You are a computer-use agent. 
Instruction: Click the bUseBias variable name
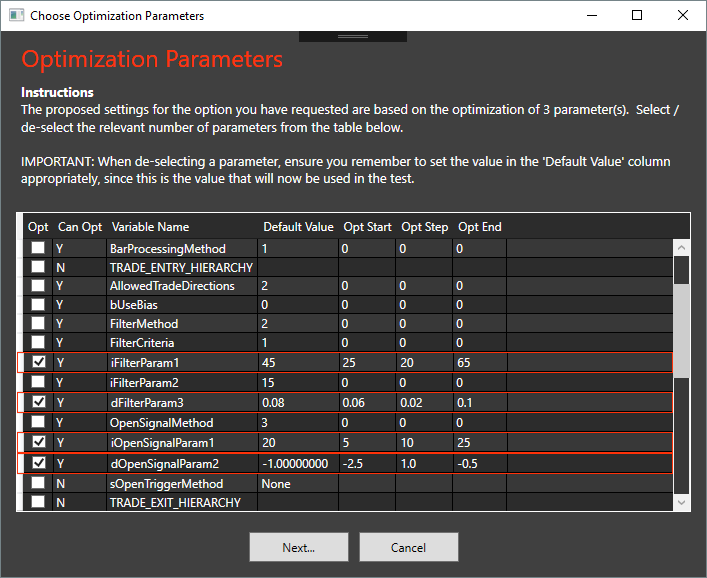click(133, 305)
